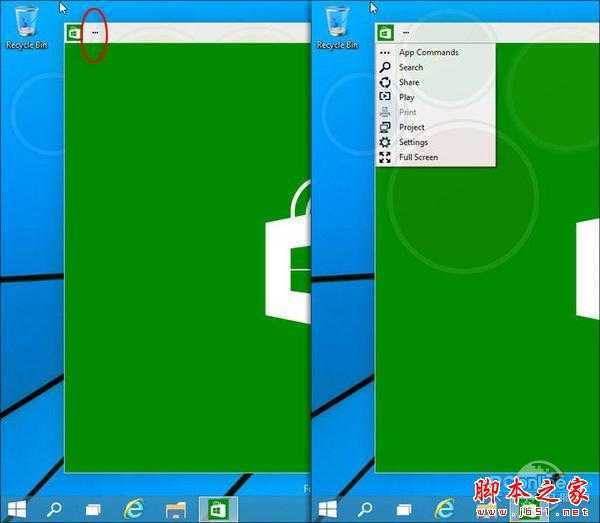Choose Search from the Store dropdown menu
The image size is (600, 523).
click(x=436, y=67)
